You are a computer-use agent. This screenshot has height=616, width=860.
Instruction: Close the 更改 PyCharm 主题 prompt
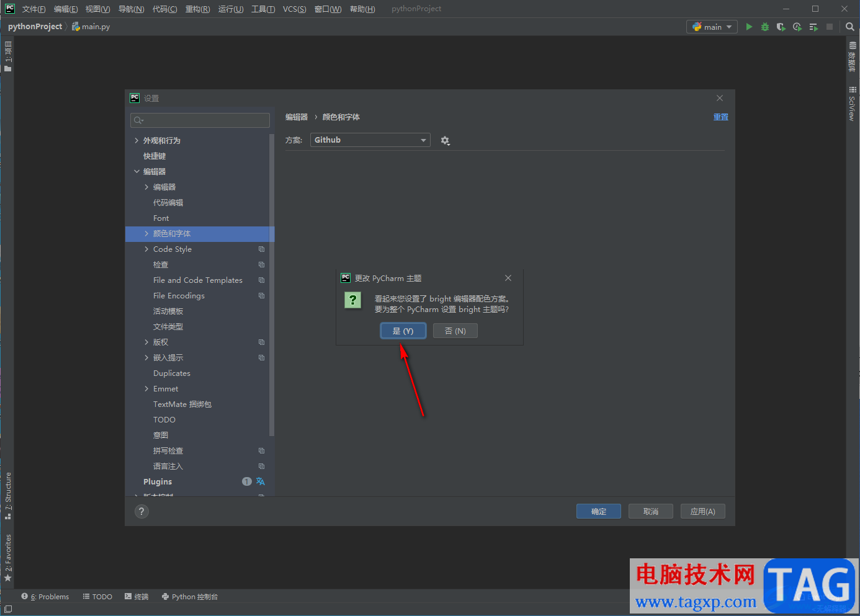coord(508,278)
